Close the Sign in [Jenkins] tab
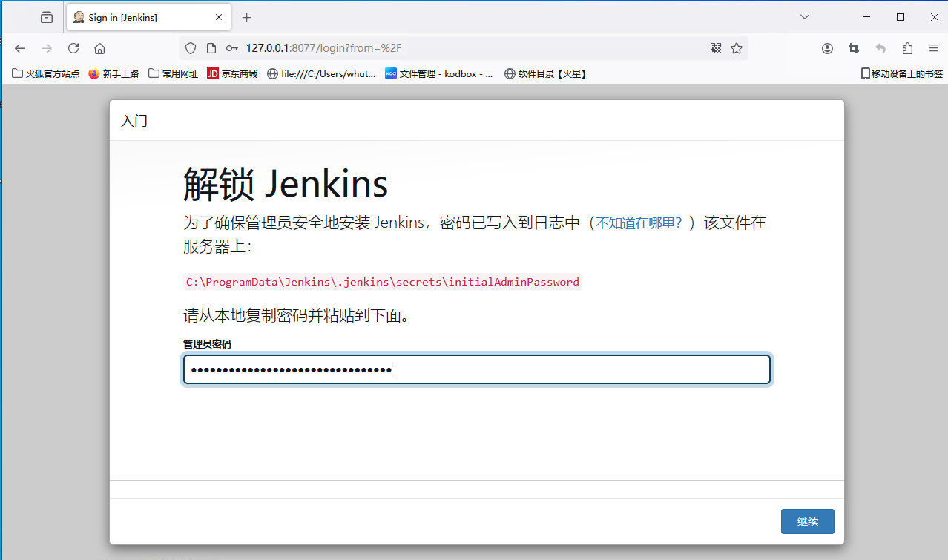Viewport: 948px width, 560px height. [219, 17]
